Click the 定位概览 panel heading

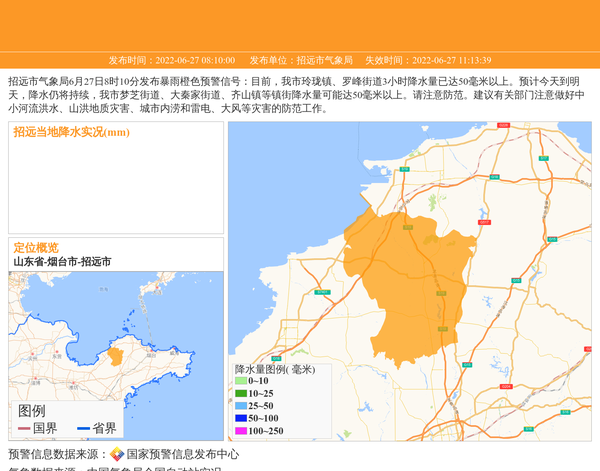[36, 248]
